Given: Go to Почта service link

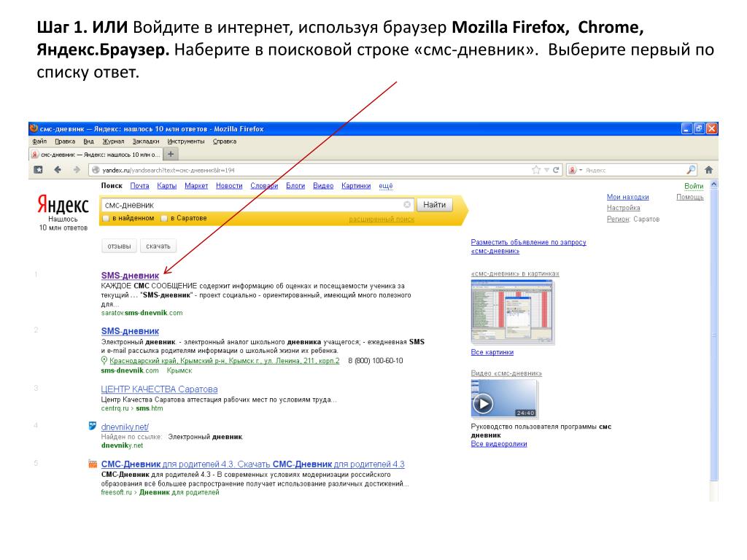Looking at the screenshot, I should click(x=139, y=186).
